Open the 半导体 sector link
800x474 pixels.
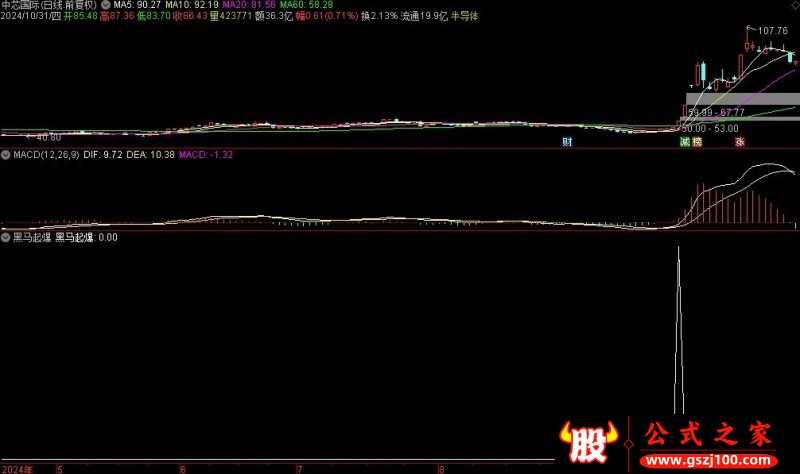pos(465,16)
